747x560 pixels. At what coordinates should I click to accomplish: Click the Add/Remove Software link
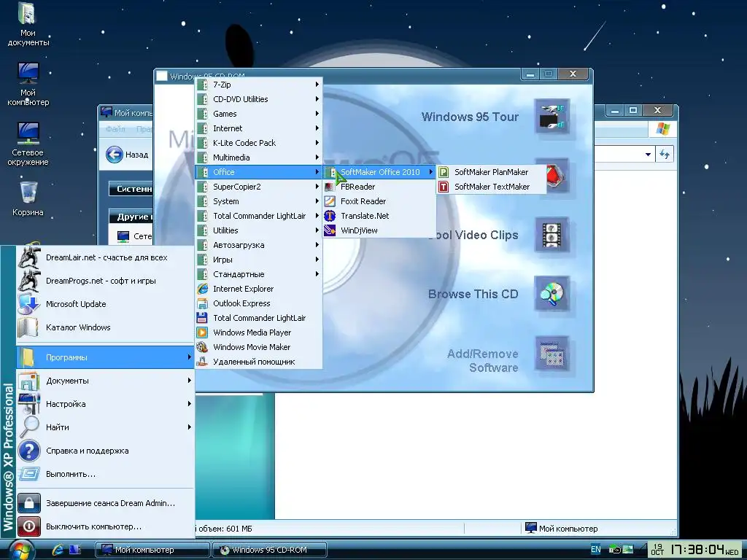click(x=483, y=360)
